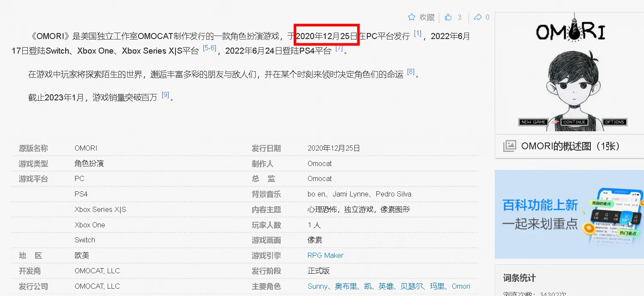Image resolution: width=644 pixels, height=296 pixels.
Task: Open reference link [5-6]
Action: (x=209, y=48)
